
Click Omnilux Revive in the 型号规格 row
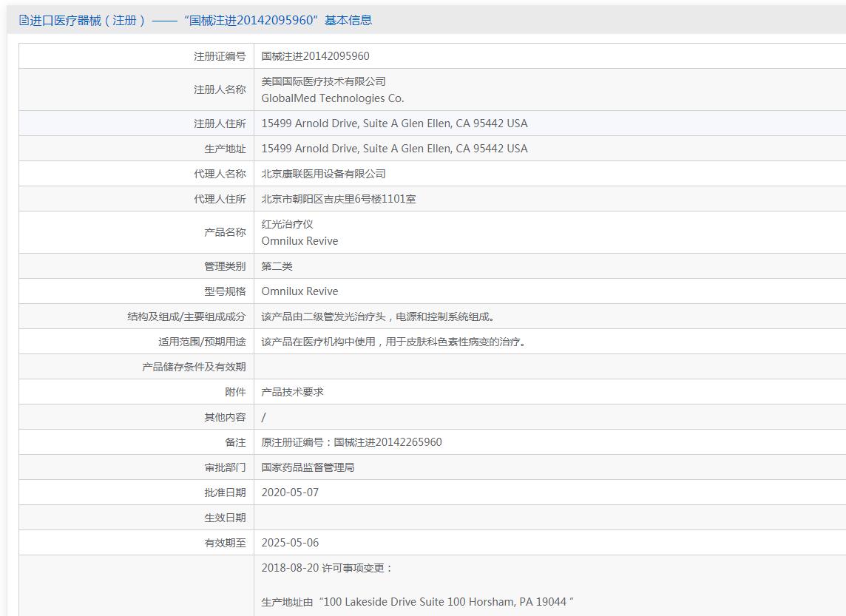(300, 291)
